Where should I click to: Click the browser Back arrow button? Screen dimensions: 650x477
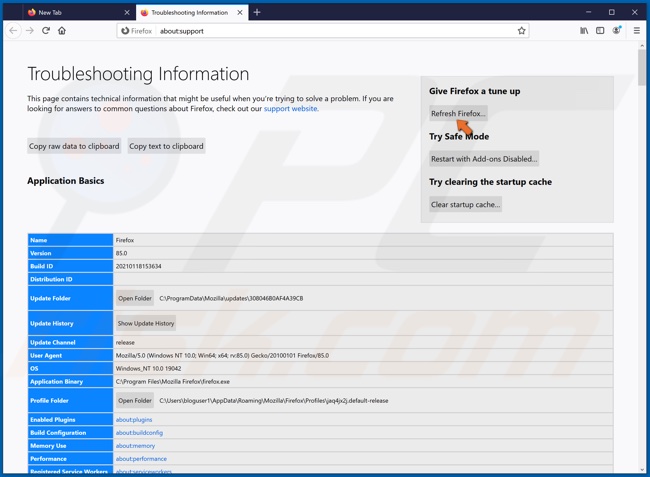[x=13, y=31]
